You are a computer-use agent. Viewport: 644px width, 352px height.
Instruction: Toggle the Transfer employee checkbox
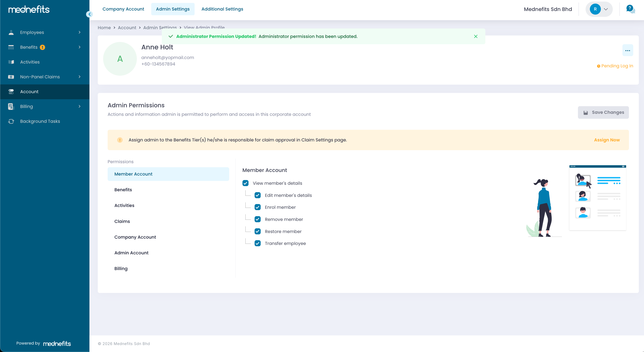click(258, 243)
